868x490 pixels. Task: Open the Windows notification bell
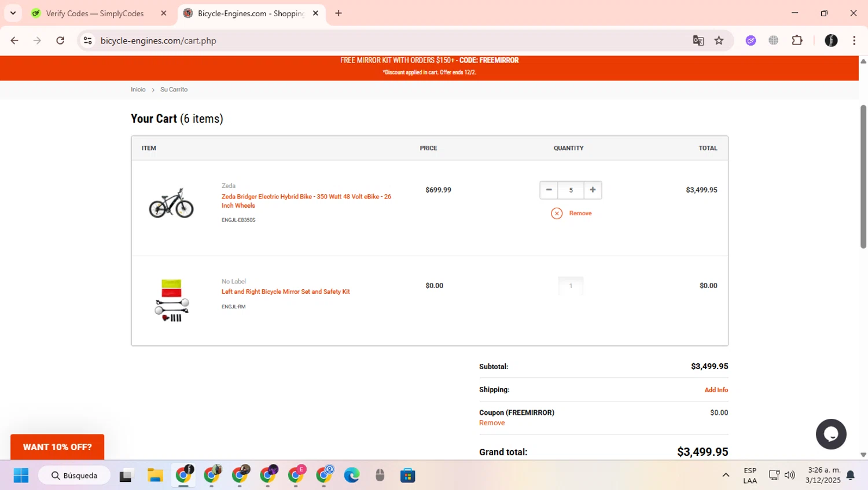(851, 476)
